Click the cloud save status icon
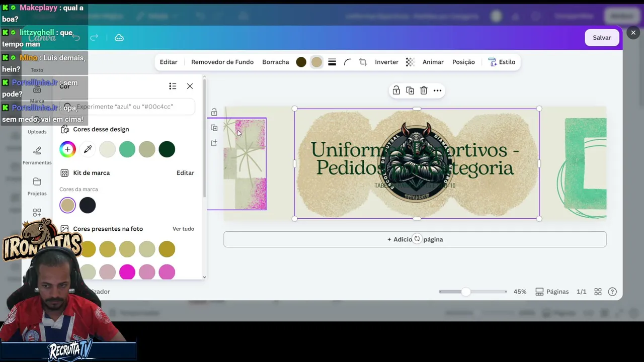Screen dimensions: 644x362 (119, 38)
